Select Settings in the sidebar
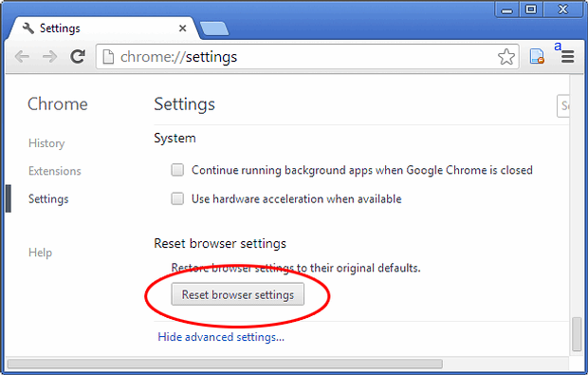The width and height of the screenshot is (588, 375). [x=48, y=199]
